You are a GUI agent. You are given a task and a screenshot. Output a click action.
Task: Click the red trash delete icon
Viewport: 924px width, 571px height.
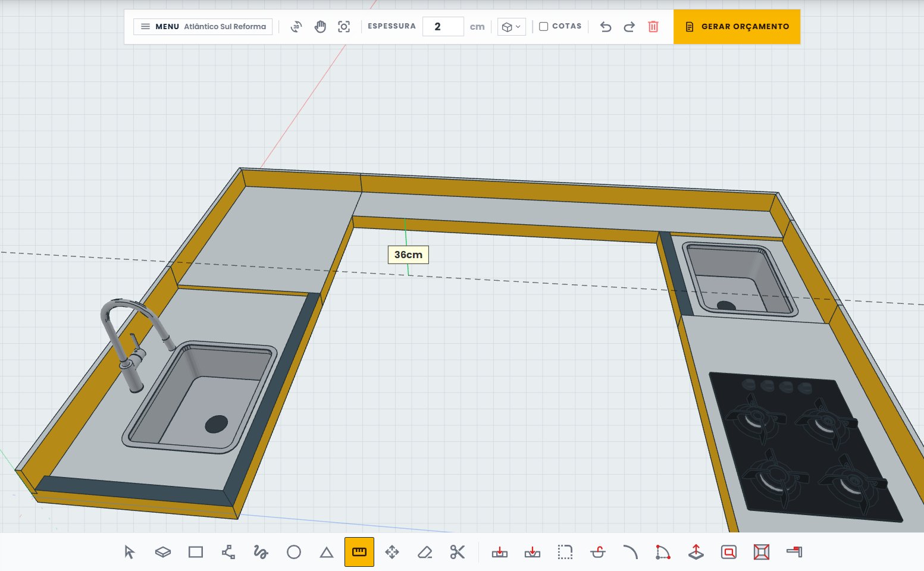[653, 27]
